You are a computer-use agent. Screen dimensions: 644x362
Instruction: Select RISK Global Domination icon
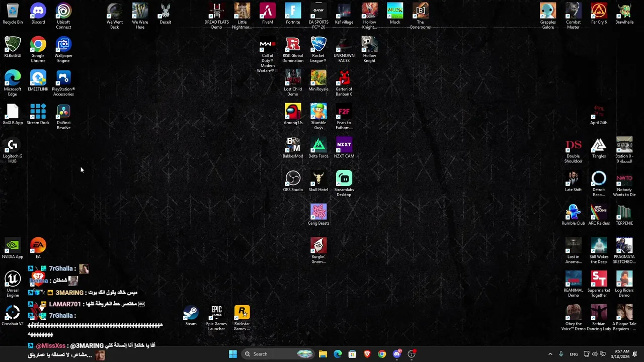click(x=293, y=50)
